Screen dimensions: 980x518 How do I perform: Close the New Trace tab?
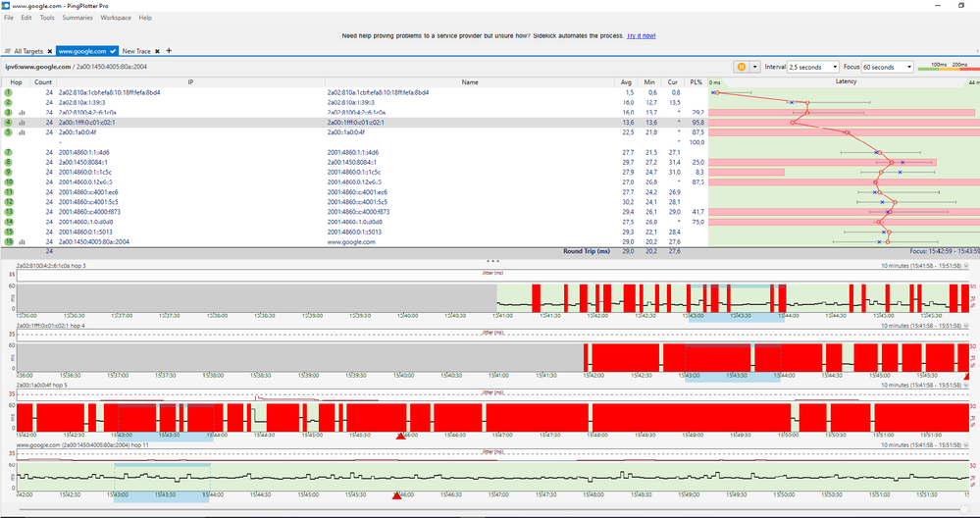tap(159, 50)
